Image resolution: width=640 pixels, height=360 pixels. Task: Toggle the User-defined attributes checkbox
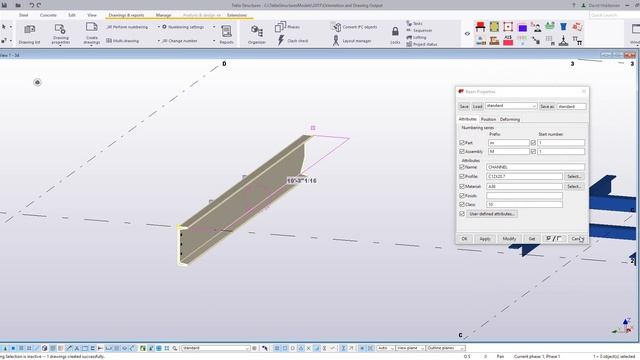462,214
